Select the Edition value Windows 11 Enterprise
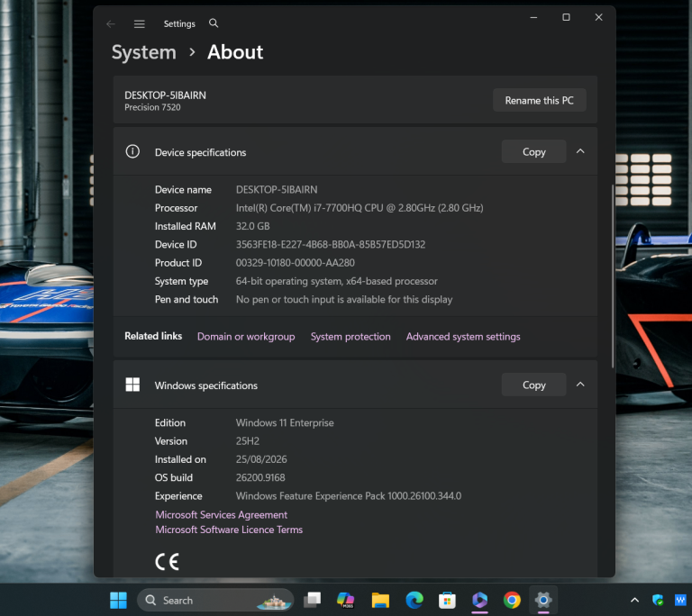The width and height of the screenshot is (692, 616). 285,422
